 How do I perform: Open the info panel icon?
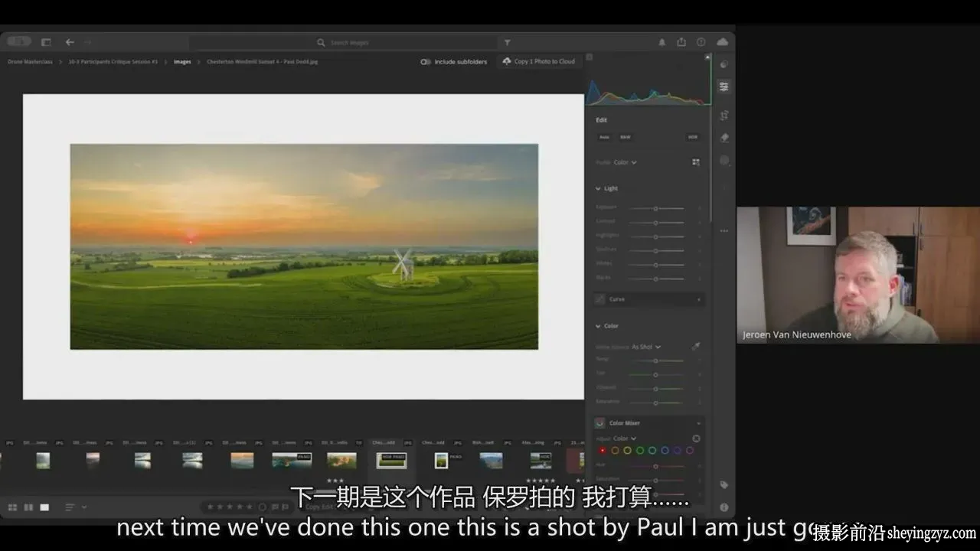[724, 507]
